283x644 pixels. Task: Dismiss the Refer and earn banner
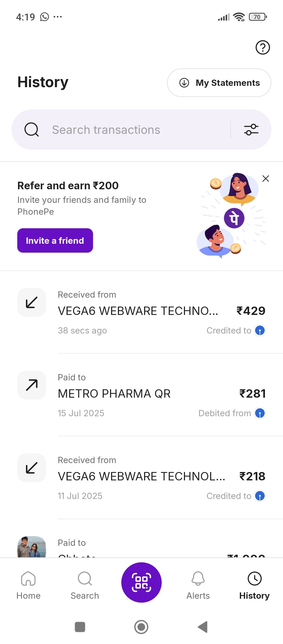tap(265, 179)
